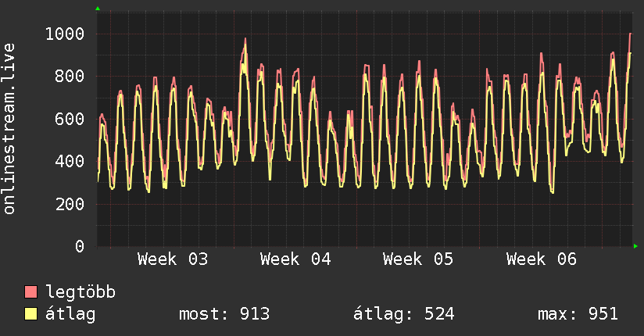Click the green arrow ending the x-axis
Image resolution: width=644 pixels, height=336 pixels.
tap(636, 246)
